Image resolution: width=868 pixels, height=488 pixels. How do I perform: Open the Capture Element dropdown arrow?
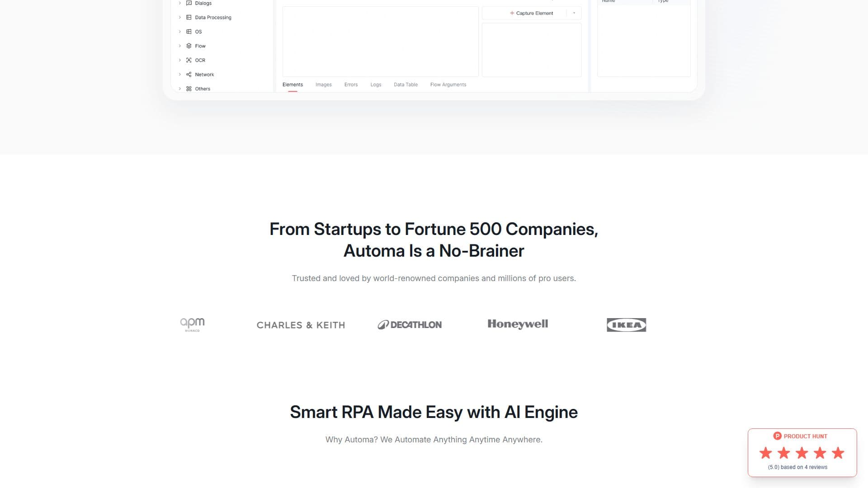click(x=574, y=13)
